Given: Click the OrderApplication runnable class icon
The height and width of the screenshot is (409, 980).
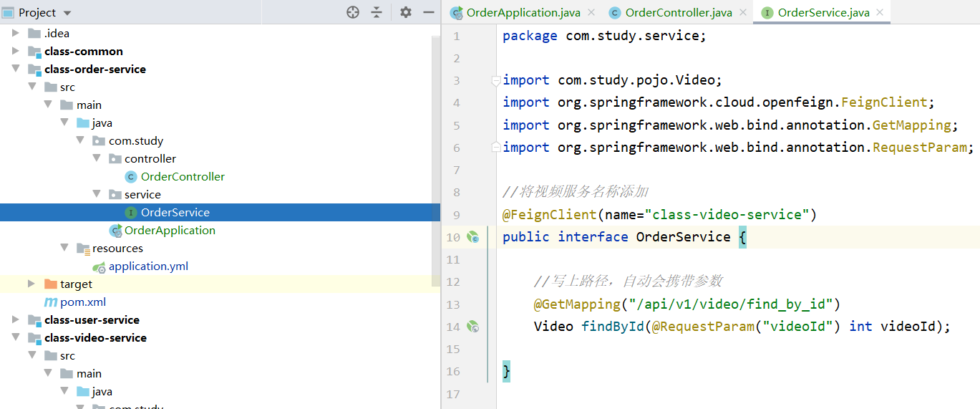Looking at the screenshot, I should coord(115,230).
